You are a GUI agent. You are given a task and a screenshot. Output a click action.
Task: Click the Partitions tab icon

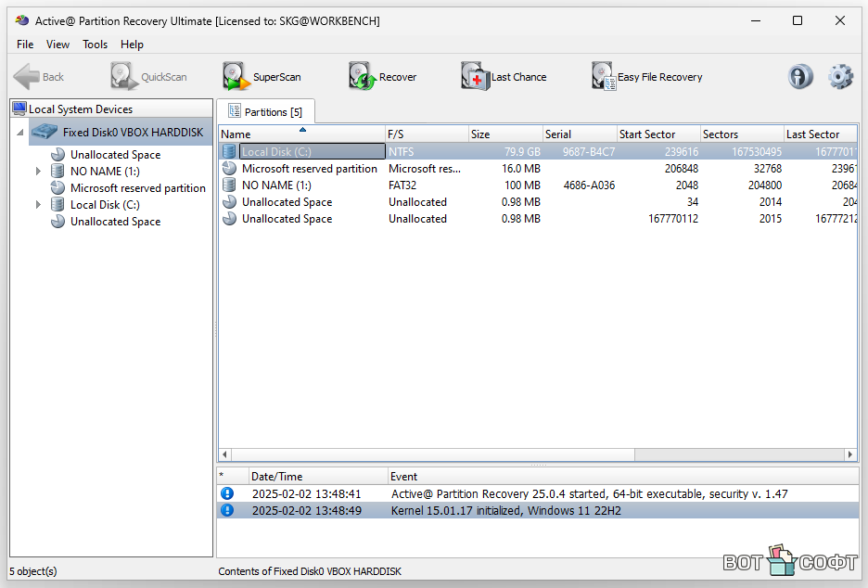235,111
